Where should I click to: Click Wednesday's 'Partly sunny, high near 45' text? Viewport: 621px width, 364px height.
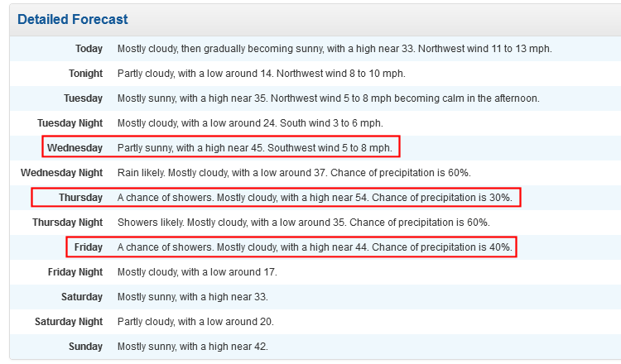click(255, 148)
